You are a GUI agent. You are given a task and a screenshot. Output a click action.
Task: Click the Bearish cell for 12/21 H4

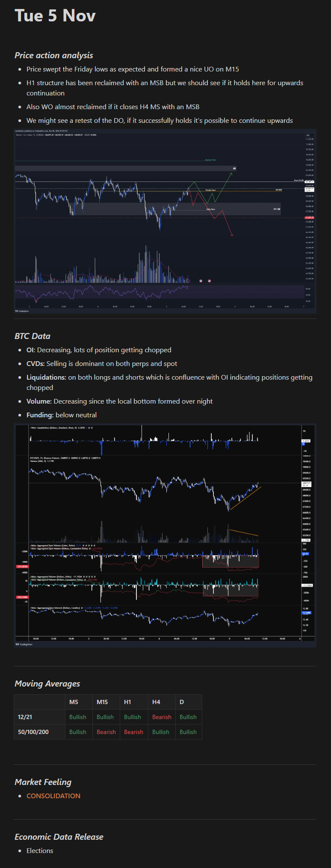(x=162, y=717)
